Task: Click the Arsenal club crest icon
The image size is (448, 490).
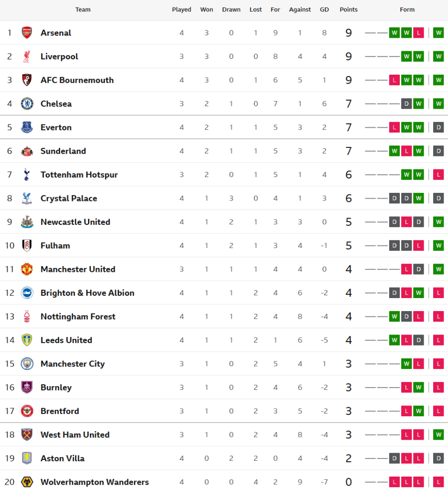Action: coord(27,33)
